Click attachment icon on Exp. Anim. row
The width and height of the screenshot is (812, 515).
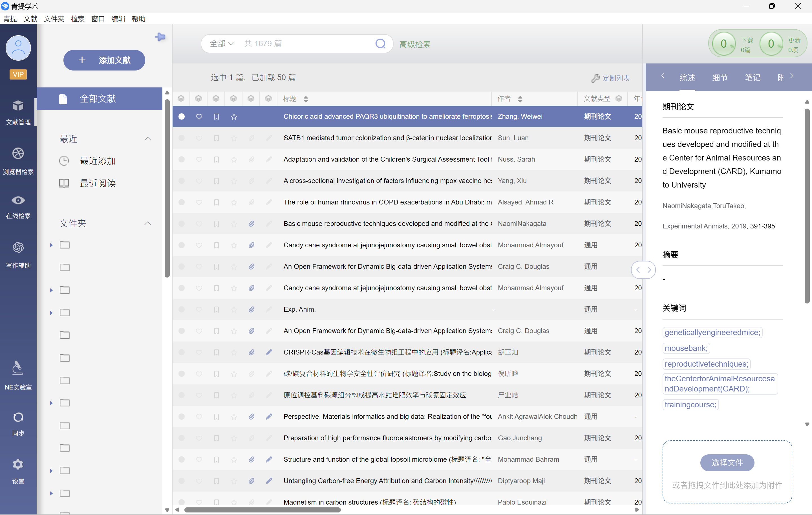click(251, 309)
